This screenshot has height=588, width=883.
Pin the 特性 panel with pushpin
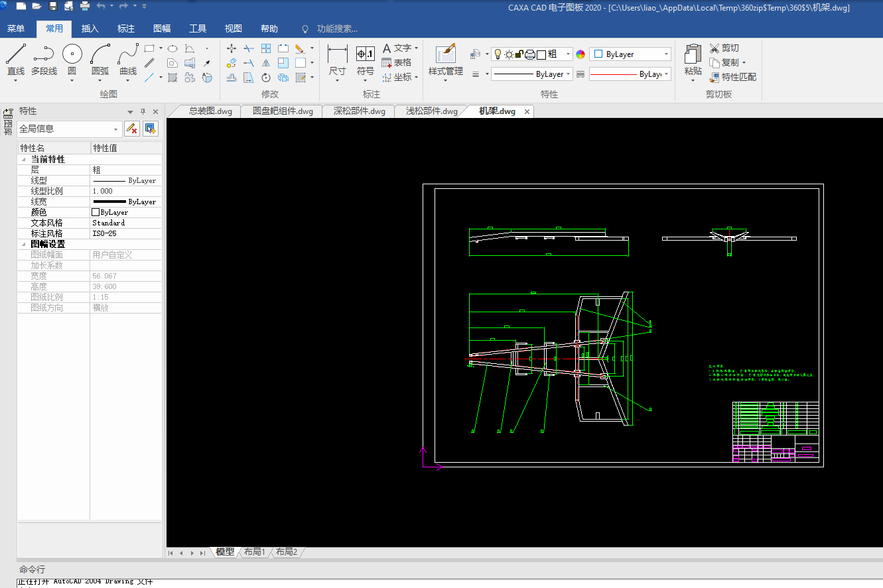[x=143, y=111]
